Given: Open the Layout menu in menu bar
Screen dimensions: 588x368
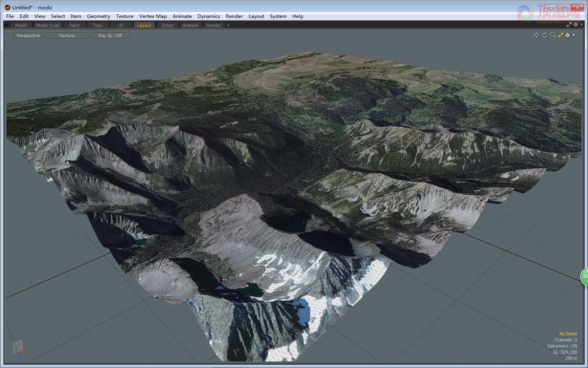Looking at the screenshot, I should click(x=256, y=16).
